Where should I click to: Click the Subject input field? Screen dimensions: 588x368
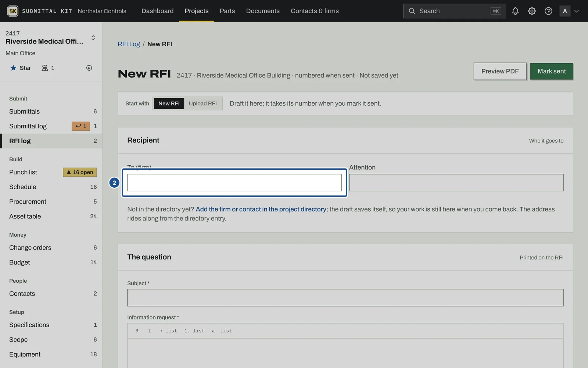coord(345,297)
